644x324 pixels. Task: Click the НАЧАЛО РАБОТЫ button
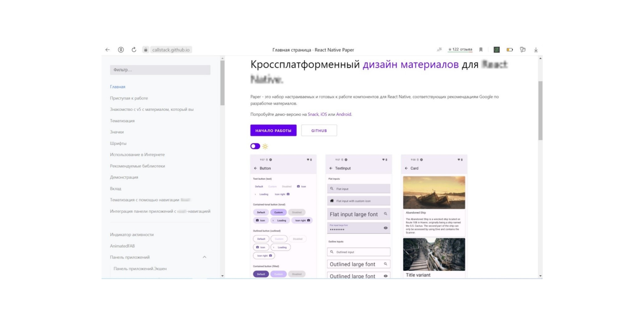click(x=273, y=130)
